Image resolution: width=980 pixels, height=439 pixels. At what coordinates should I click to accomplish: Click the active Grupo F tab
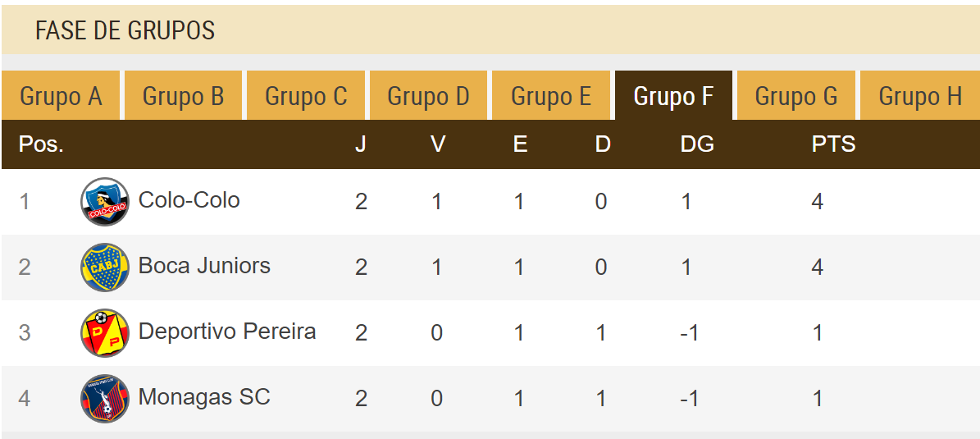coord(673,96)
